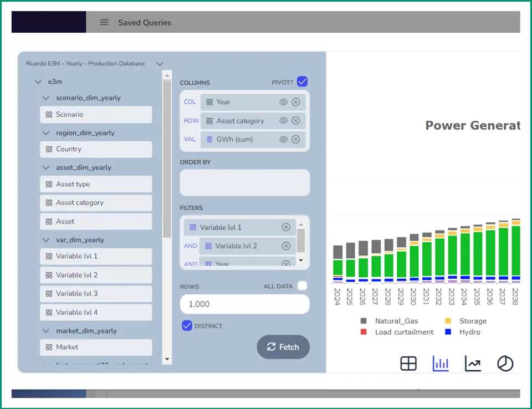Open the Ricardo E3M database selector dropdown

click(x=160, y=64)
